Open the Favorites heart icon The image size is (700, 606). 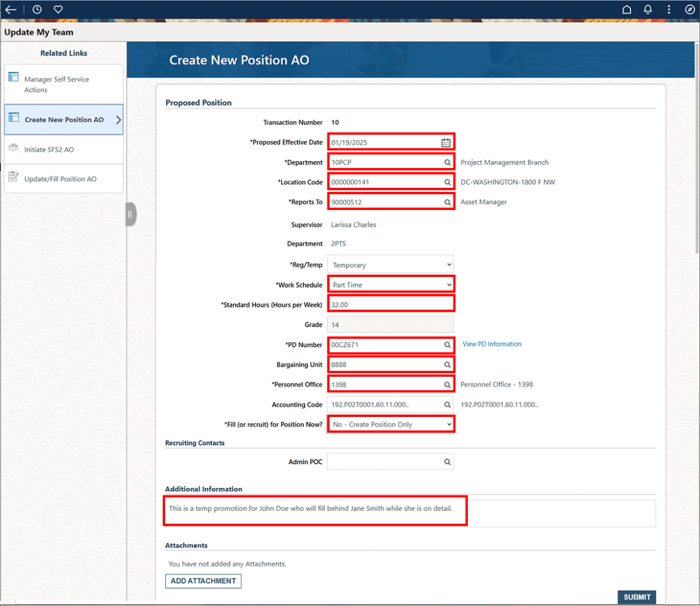click(x=57, y=9)
